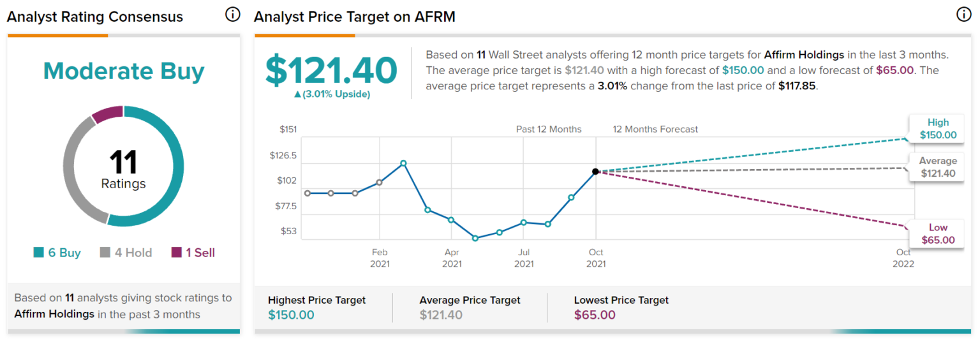Click the 12 Months Forecast chart label

(655, 129)
